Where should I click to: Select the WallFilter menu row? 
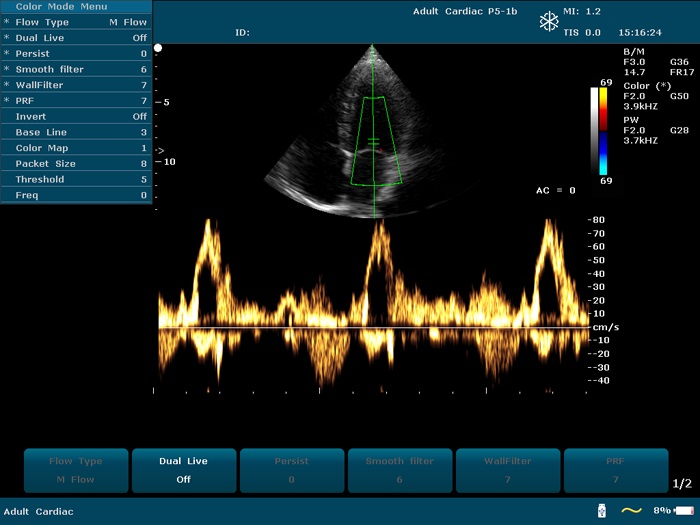click(x=76, y=85)
